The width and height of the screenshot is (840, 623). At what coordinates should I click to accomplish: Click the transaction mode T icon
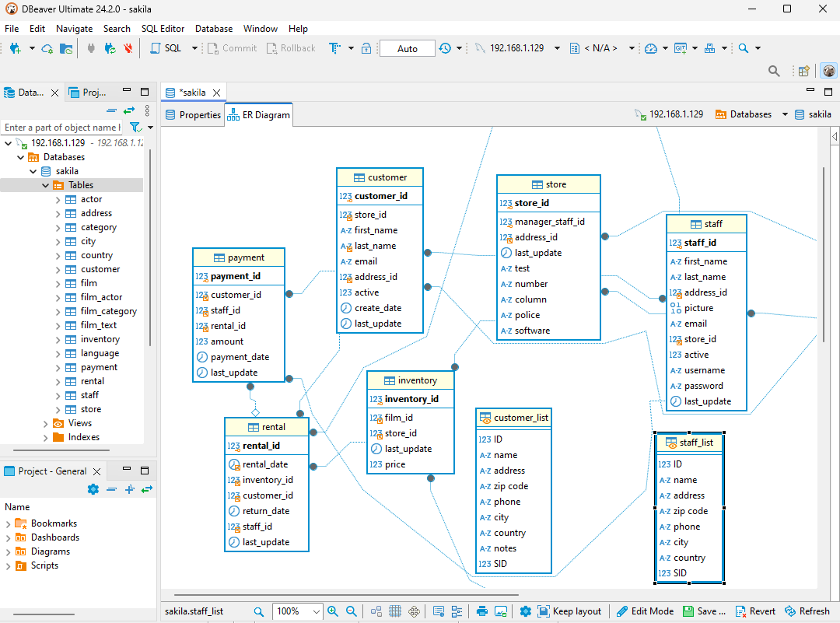(x=334, y=48)
